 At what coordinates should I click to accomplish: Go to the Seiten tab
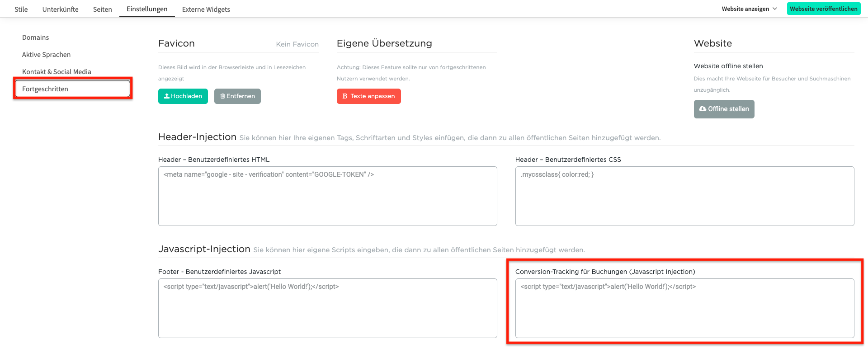pos(102,9)
